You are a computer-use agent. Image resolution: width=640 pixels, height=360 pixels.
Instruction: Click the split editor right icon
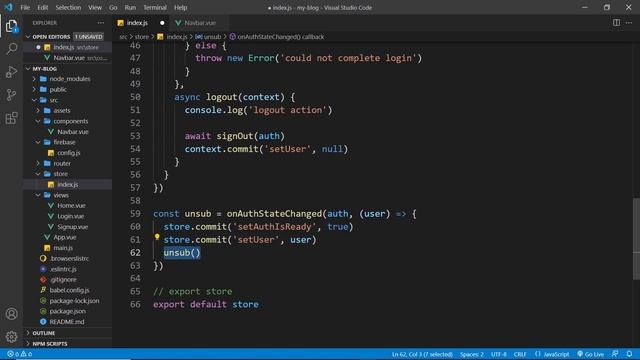coord(616,23)
